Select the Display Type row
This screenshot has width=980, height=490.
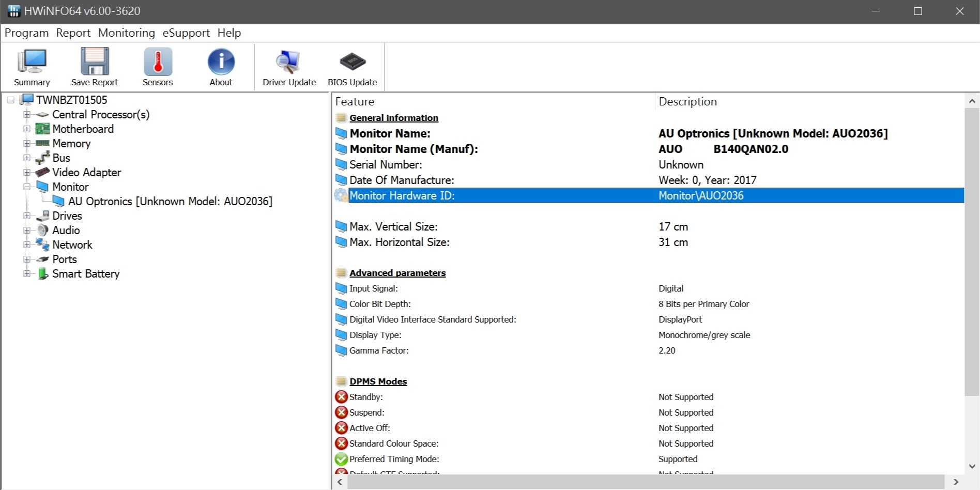649,335
